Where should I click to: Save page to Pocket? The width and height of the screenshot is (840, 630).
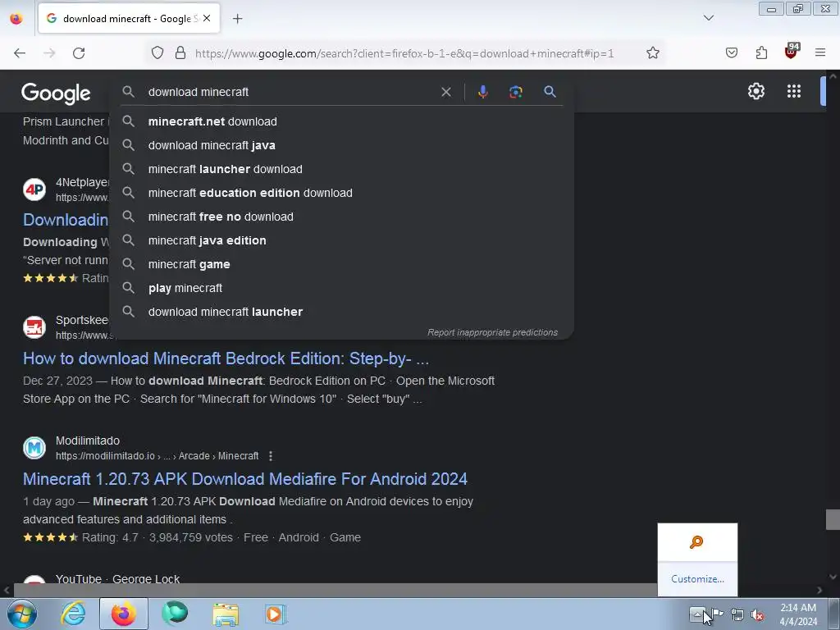[732, 53]
